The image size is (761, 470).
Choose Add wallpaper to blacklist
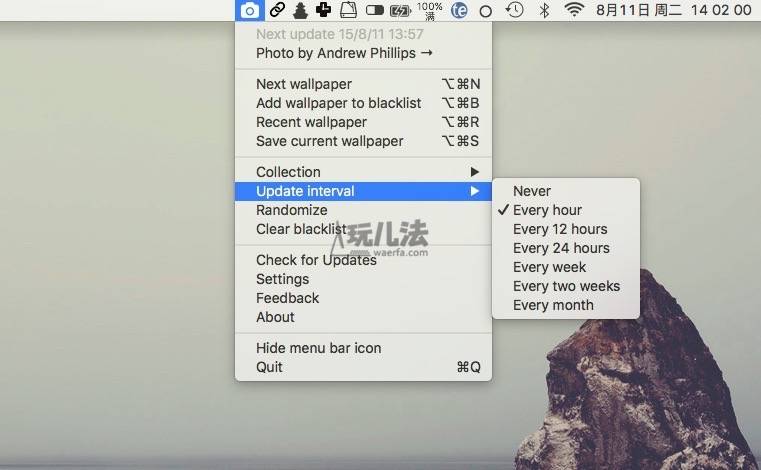pos(364,103)
